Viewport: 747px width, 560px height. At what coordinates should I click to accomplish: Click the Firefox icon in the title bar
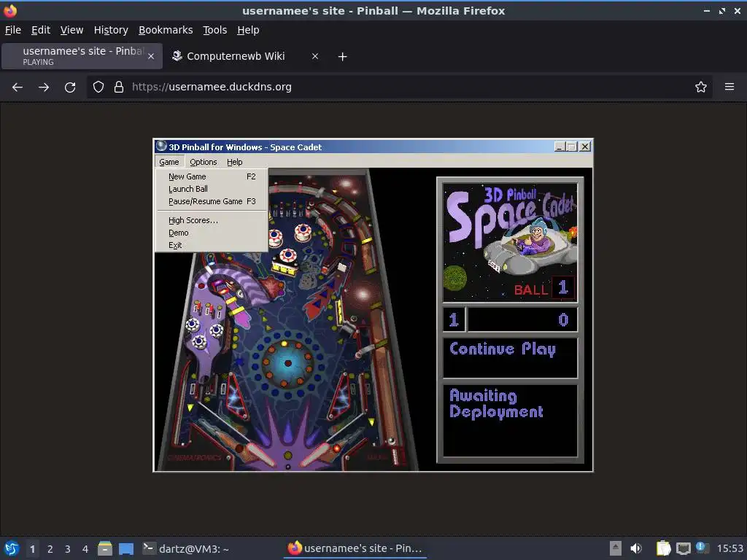pyautogui.click(x=10, y=10)
